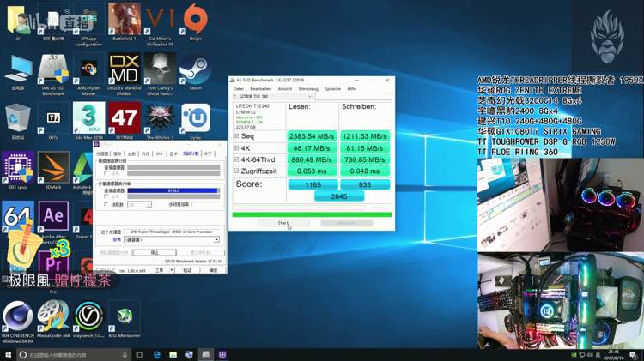Toggle the 4K-64Thrd test checkbox
This screenshot has width=644, height=361.
tap(236, 159)
